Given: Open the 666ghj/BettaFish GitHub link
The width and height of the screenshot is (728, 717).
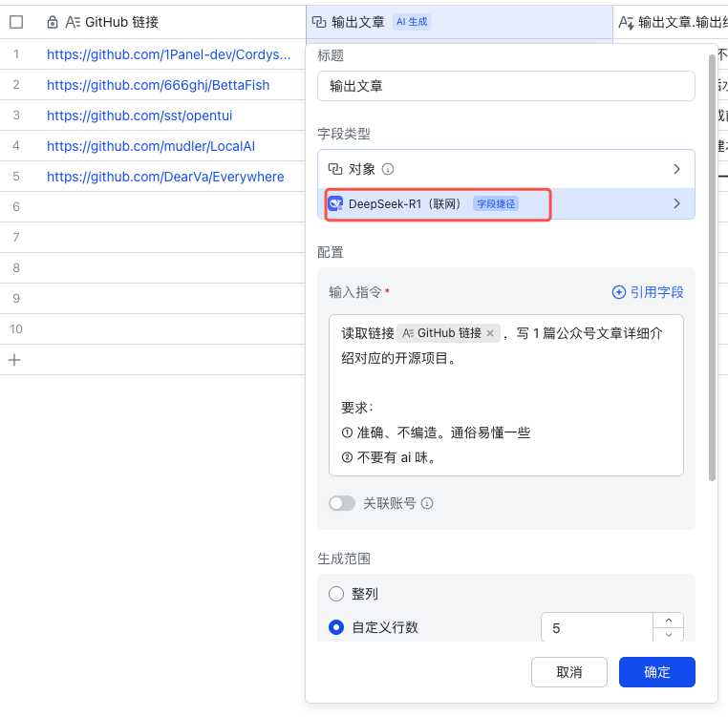Looking at the screenshot, I should tap(158, 85).
